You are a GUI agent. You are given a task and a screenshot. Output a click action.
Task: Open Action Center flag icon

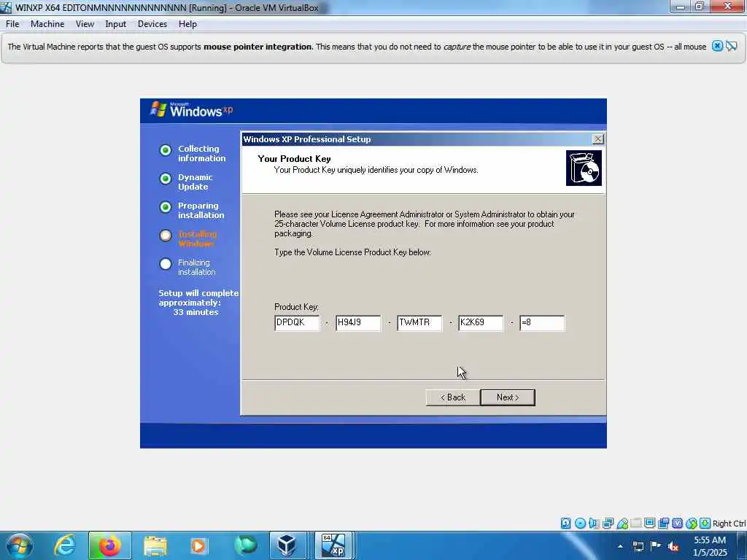[656, 545]
